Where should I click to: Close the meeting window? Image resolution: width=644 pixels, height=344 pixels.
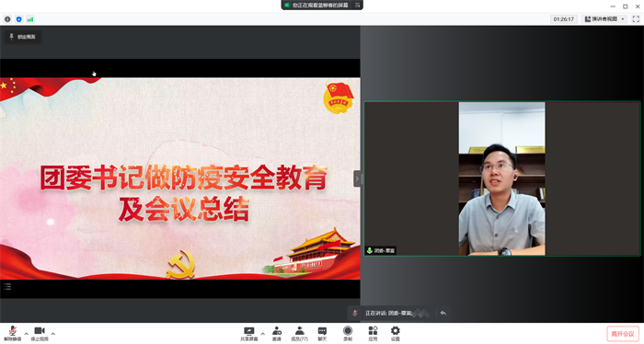638,6
